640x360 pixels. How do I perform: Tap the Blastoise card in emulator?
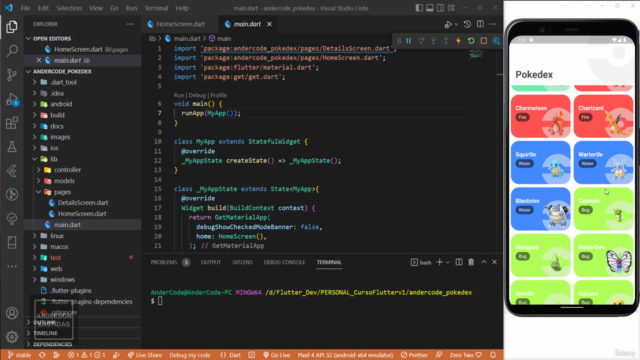[x=540, y=209]
